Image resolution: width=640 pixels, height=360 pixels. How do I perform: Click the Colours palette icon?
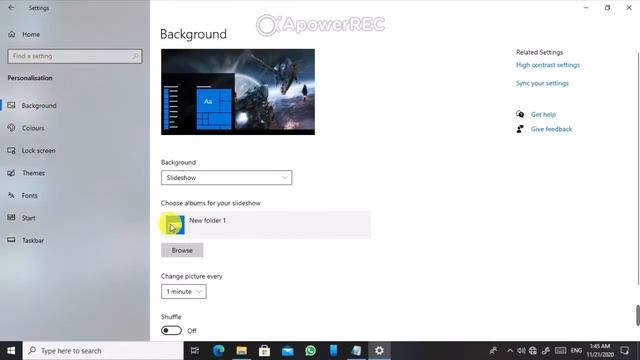click(11, 128)
